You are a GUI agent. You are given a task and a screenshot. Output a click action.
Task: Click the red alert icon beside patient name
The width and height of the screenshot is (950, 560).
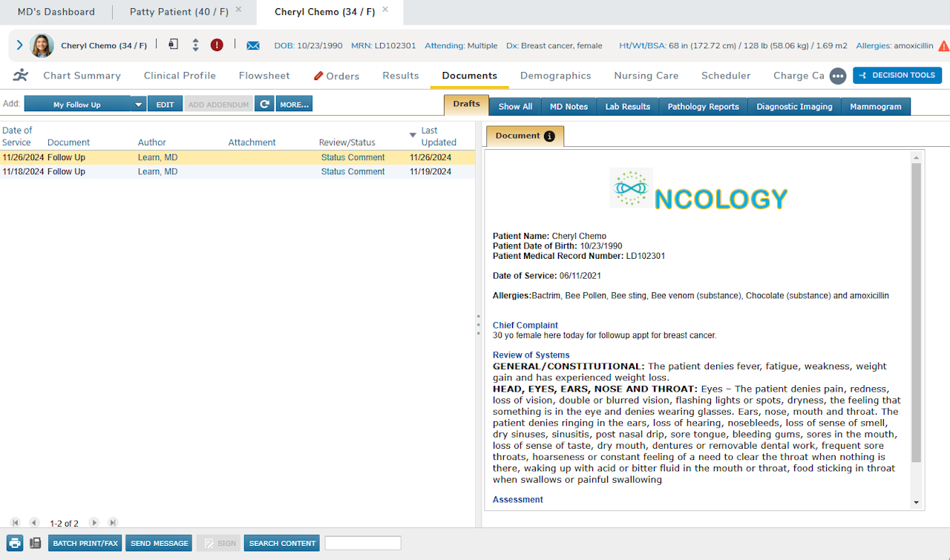tap(217, 45)
